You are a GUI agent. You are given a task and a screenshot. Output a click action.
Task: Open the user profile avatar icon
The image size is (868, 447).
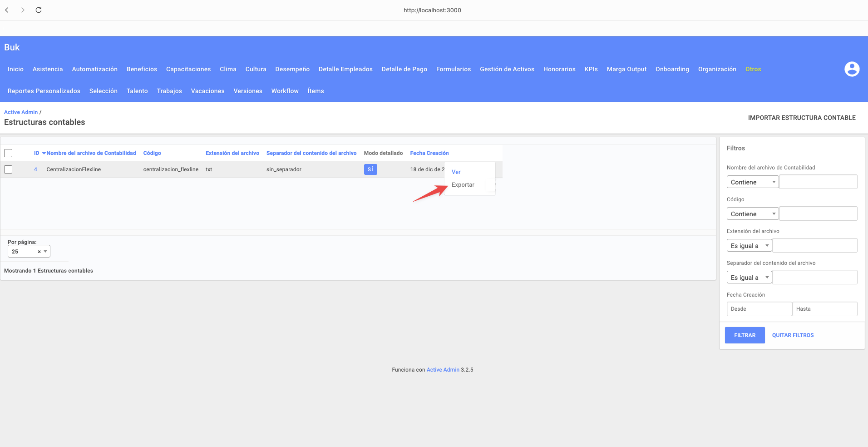pyautogui.click(x=852, y=69)
